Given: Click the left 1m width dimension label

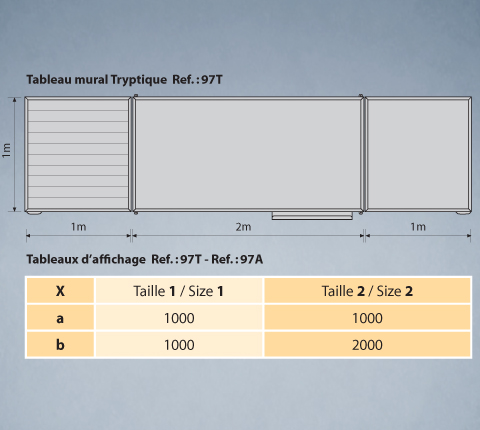Looking at the screenshot, I should click(78, 227).
